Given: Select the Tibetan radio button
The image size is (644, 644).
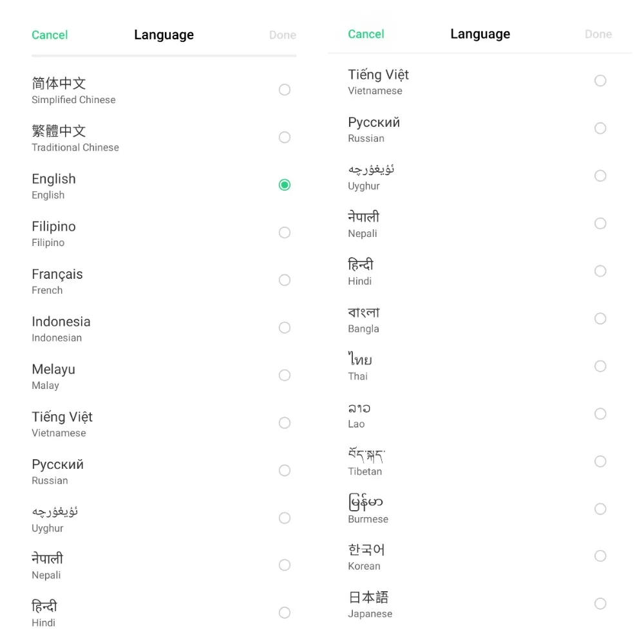Looking at the screenshot, I should pos(600,462).
